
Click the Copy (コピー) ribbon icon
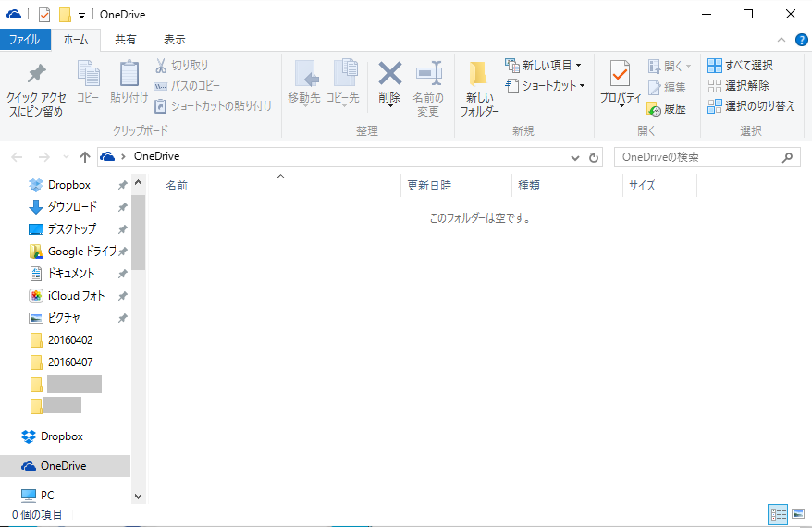pos(88,73)
